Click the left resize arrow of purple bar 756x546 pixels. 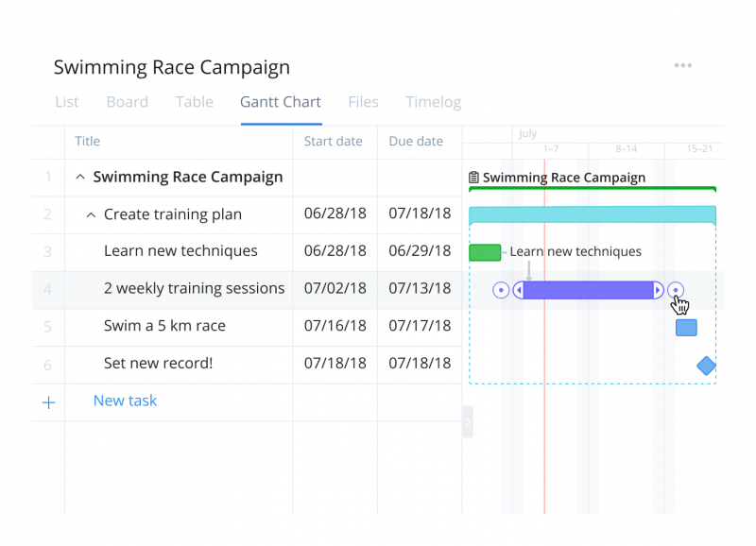519,290
